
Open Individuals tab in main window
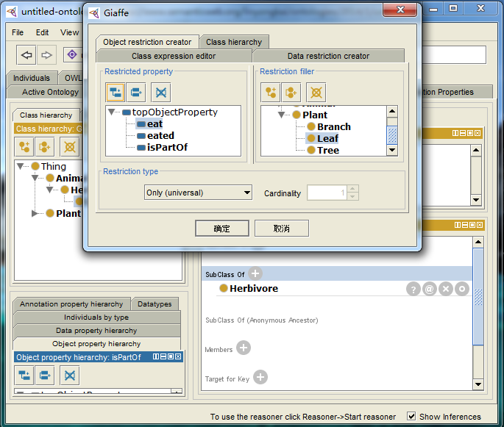(32, 78)
